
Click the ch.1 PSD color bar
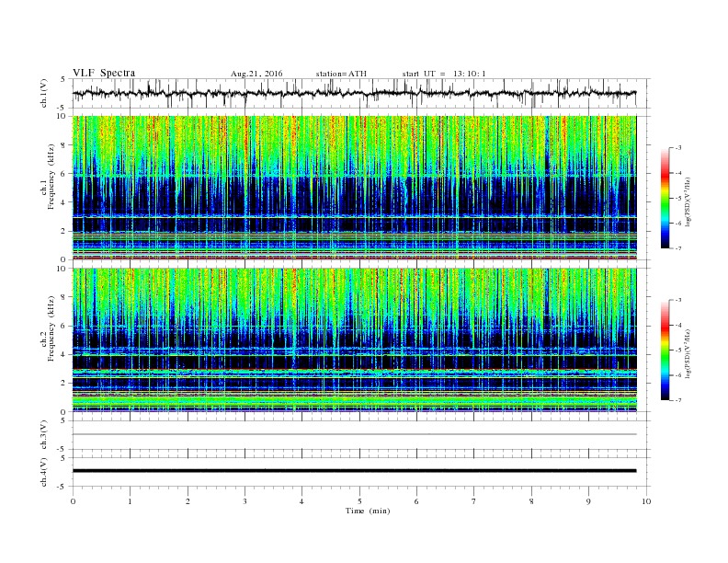665,199
